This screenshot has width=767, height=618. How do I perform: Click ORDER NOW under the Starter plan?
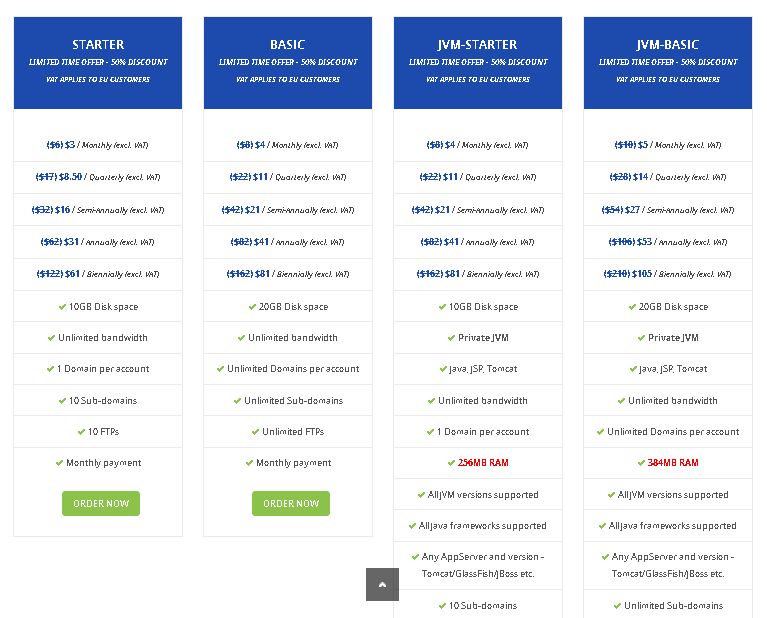coord(101,504)
